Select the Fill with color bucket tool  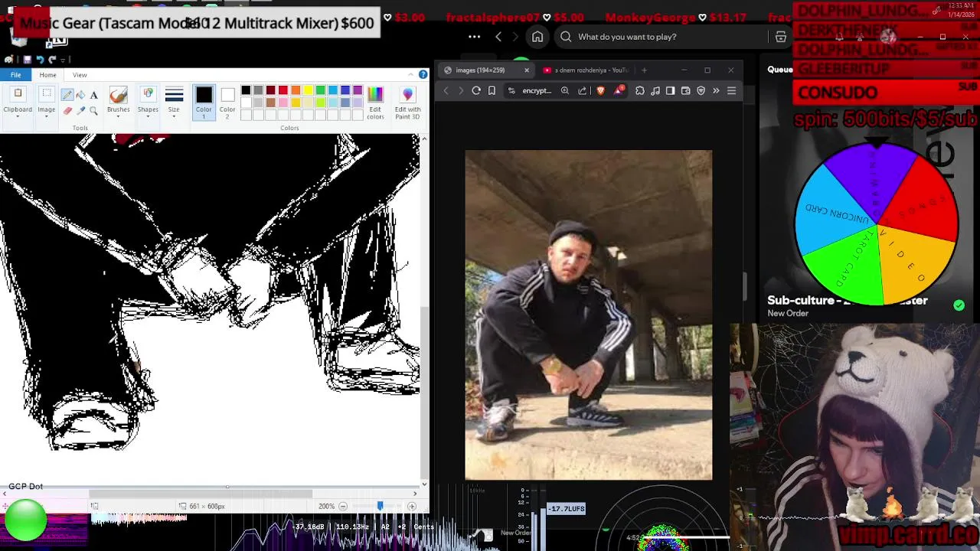(80, 95)
